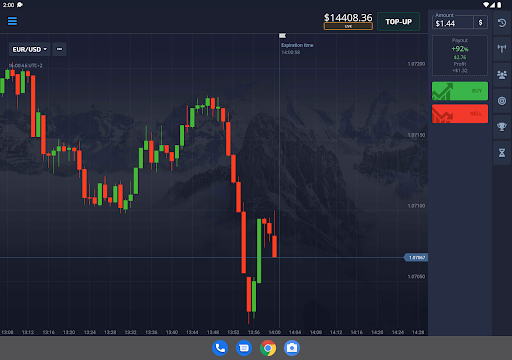Viewport: 512px width, 360px height.
Task: Click the +92% payout value
Action: point(460,49)
